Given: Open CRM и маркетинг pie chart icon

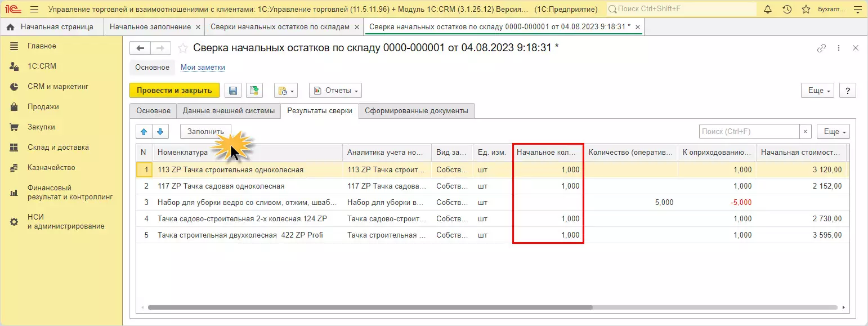Looking at the screenshot, I should [x=15, y=87].
